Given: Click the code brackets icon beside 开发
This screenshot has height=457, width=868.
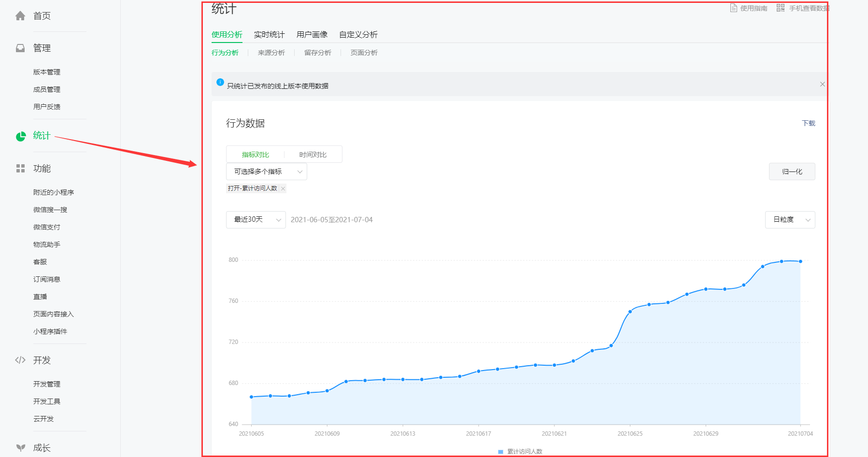Looking at the screenshot, I should click(x=20, y=360).
